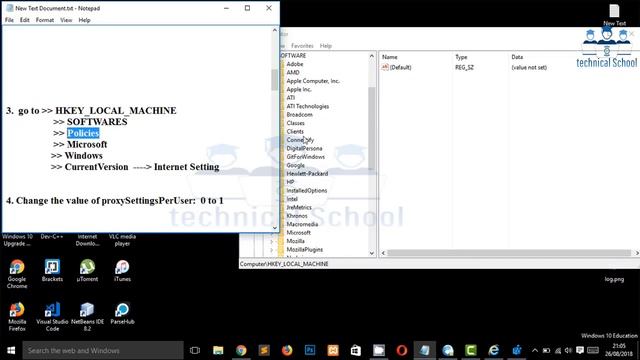Open Task View from the taskbar

[x=195, y=350]
